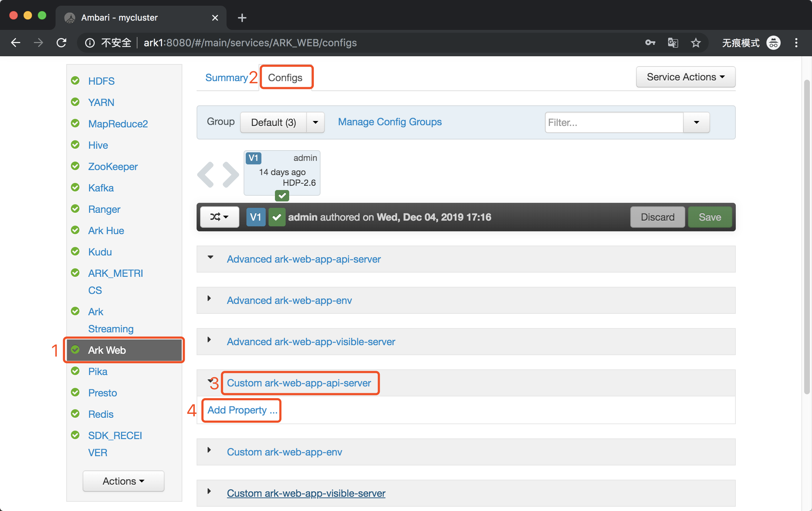Open the incognito mode profile icon
The width and height of the screenshot is (812, 511).
pyautogui.click(x=774, y=43)
